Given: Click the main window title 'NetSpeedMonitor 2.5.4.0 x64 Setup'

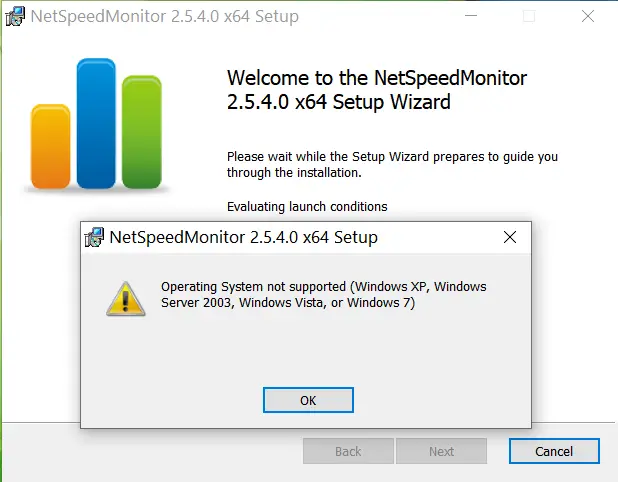Looking at the screenshot, I should point(165,17).
